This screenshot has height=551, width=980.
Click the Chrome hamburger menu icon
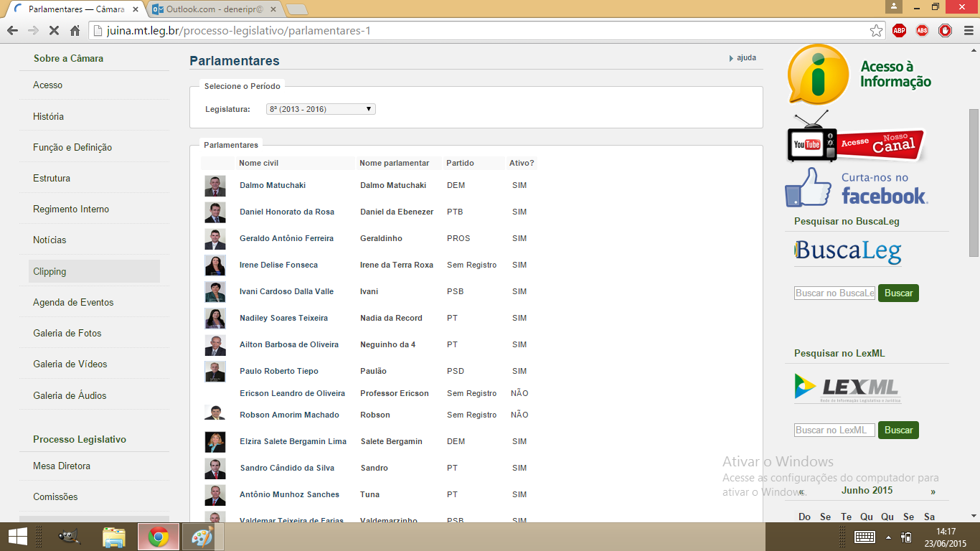point(967,31)
